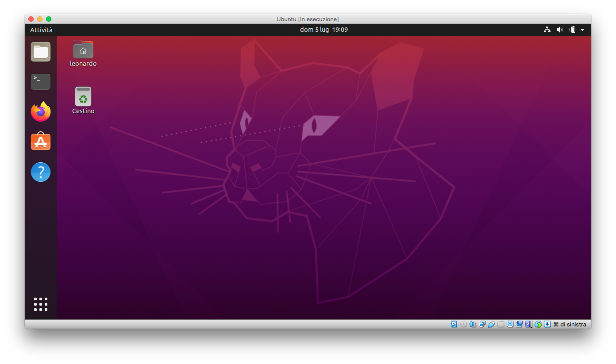Select the leonardo home folder icon
Screen dimensions: 616x364
(x=83, y=54)
